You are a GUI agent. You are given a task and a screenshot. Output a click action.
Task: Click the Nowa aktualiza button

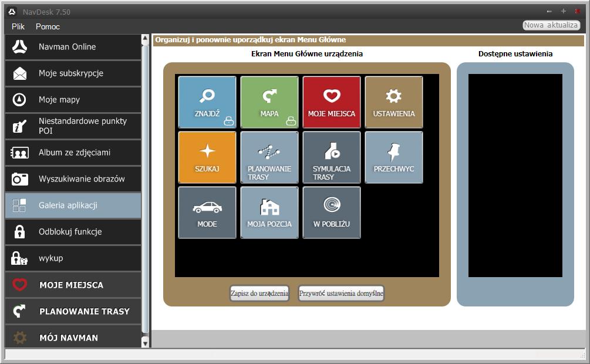[551, 25]
